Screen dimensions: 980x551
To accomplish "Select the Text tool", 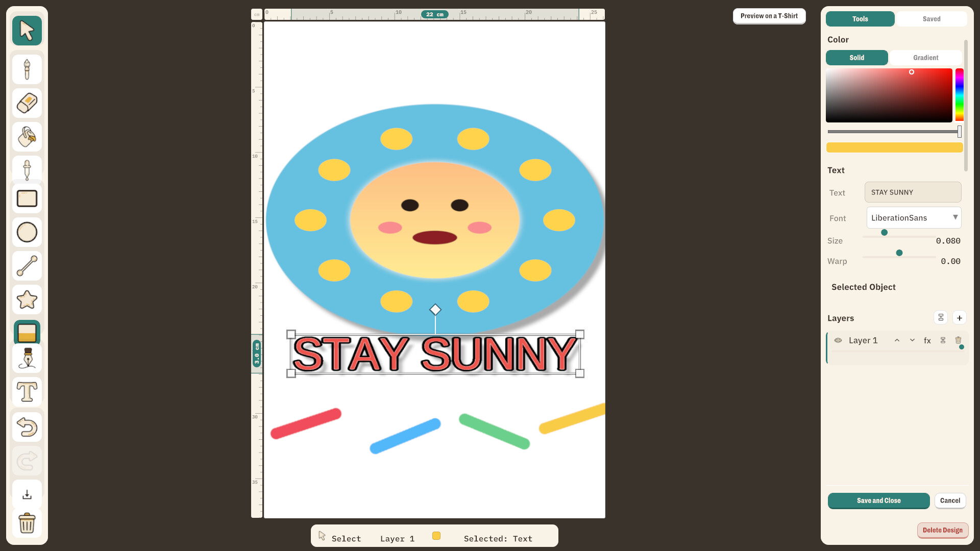I will (x=27, y=392).
